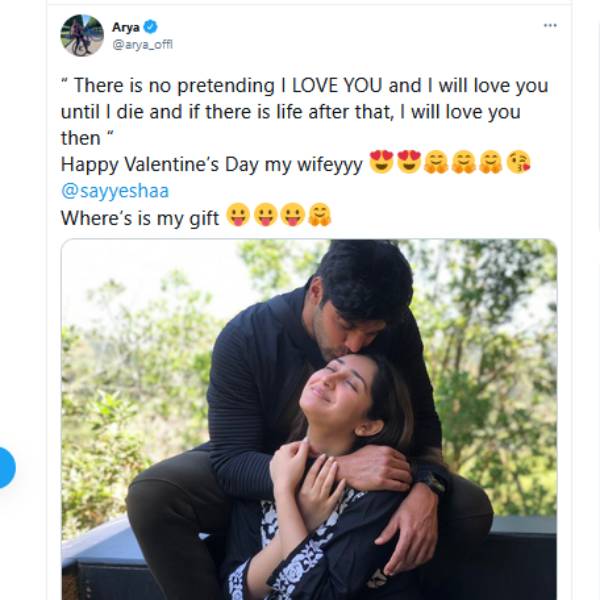Click the blue verified badge beside Arya

click(x=151, y=27)
